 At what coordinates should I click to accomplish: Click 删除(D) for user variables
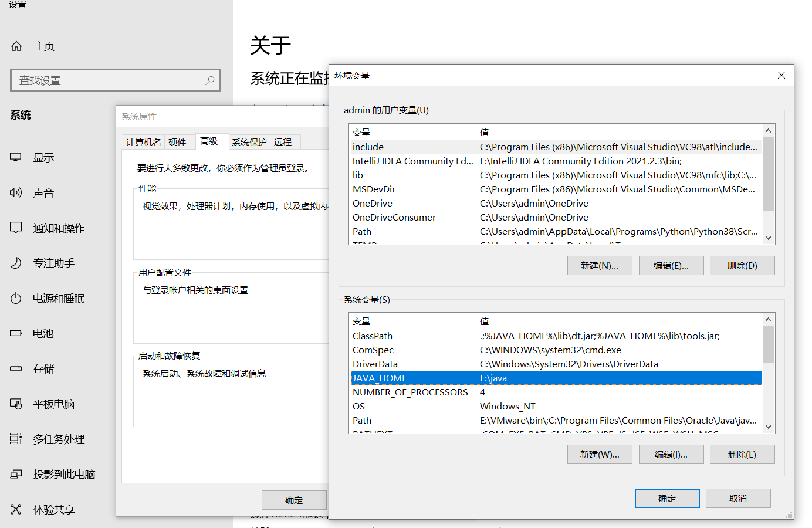[742, 265]
